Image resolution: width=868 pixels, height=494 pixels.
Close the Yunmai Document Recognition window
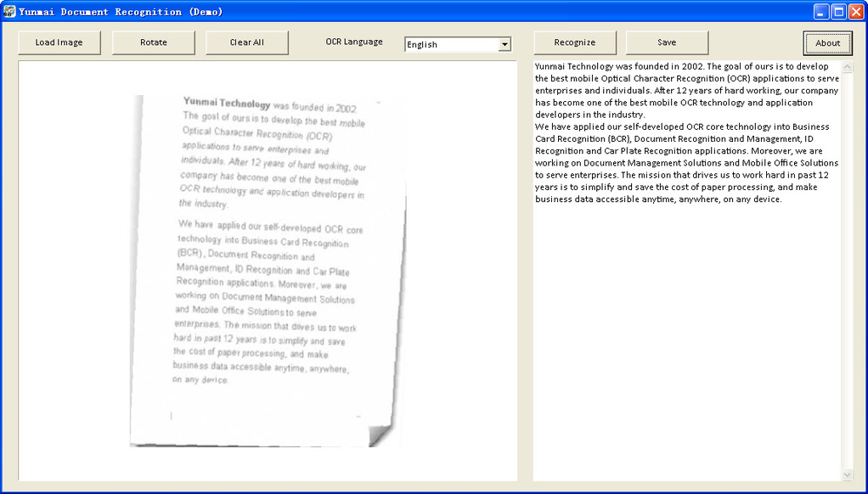tap(857, 12)
